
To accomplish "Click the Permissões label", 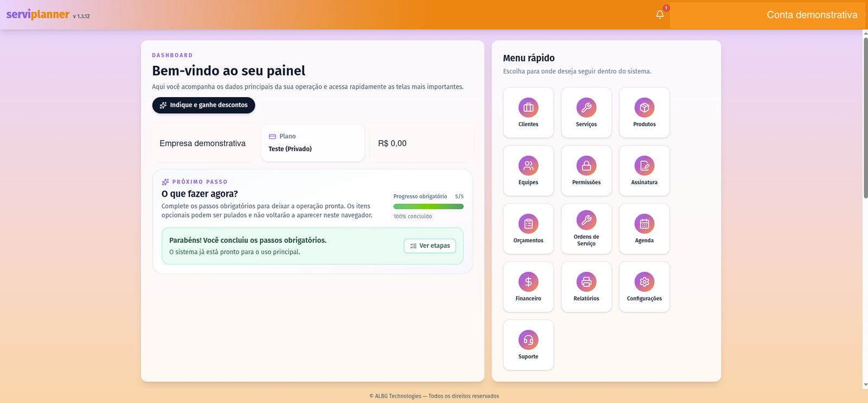I will pyautogui.click(x=586, y=182).
